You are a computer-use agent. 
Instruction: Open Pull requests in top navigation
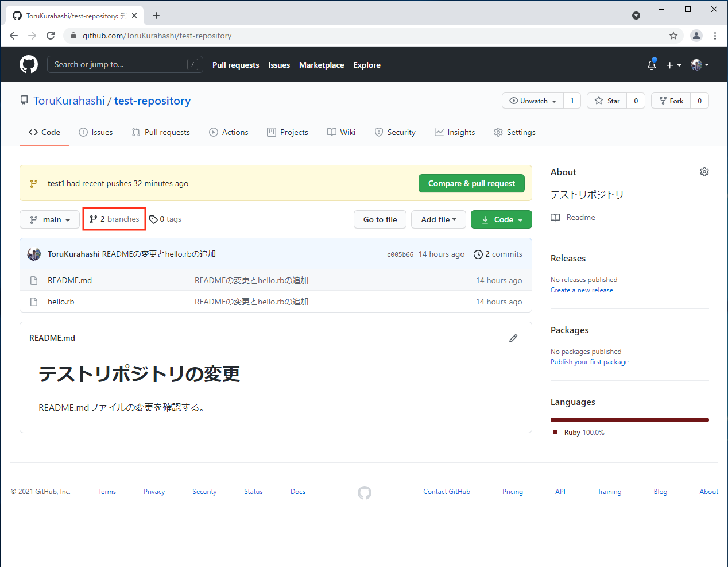coord(235,65)
